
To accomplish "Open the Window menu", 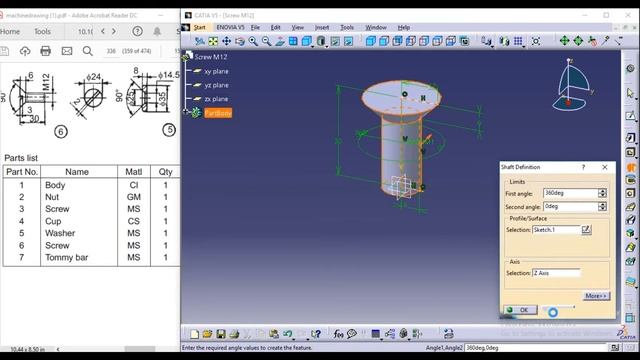I will (x=376, y=28).
